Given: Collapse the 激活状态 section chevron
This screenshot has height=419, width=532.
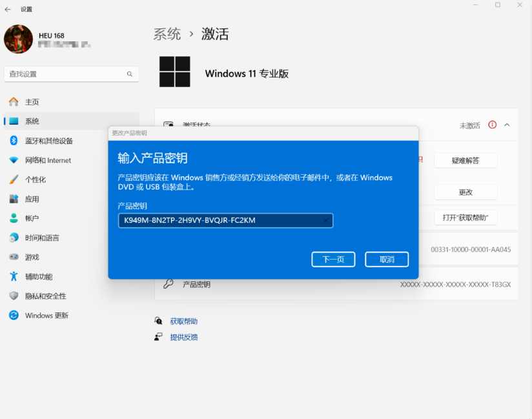Looking at the screenshot, I should [507, 125].
